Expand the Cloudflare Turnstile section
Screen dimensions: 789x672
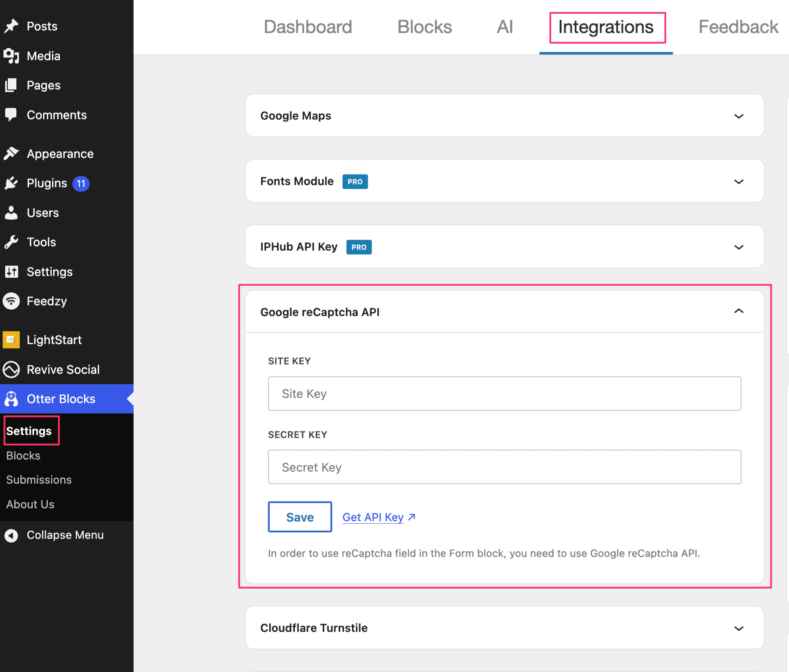[739, 628]
